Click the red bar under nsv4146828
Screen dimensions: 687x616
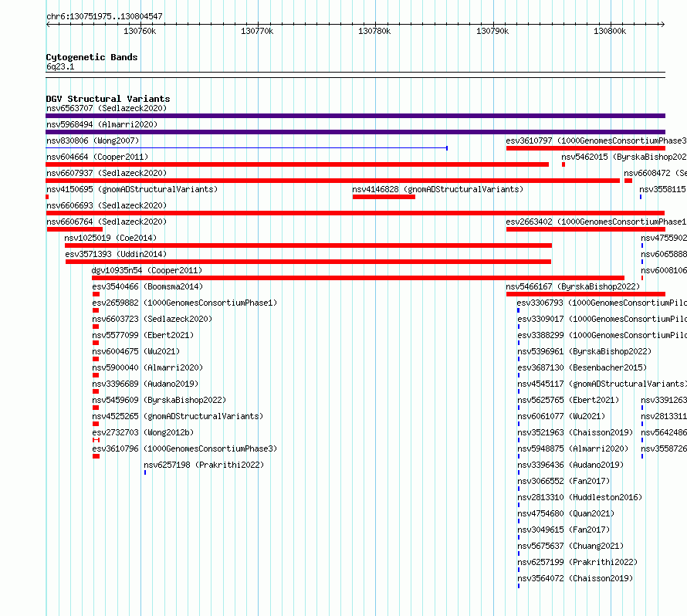click(384, 197)
